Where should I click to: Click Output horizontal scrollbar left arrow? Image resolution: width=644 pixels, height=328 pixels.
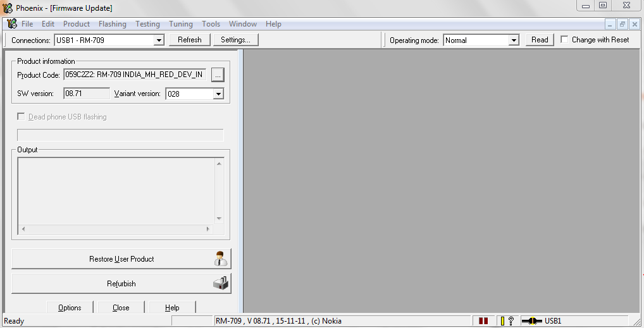(x=23, y=229)
